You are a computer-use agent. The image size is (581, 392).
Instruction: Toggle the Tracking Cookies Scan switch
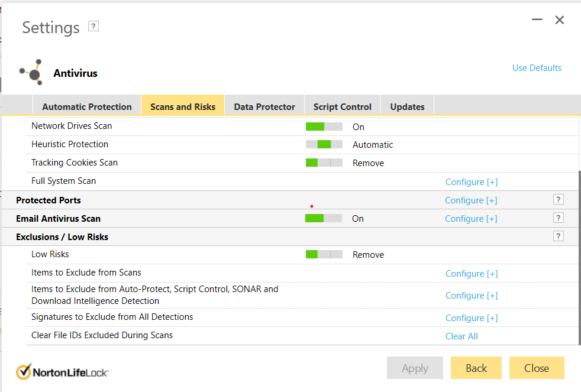324,163
